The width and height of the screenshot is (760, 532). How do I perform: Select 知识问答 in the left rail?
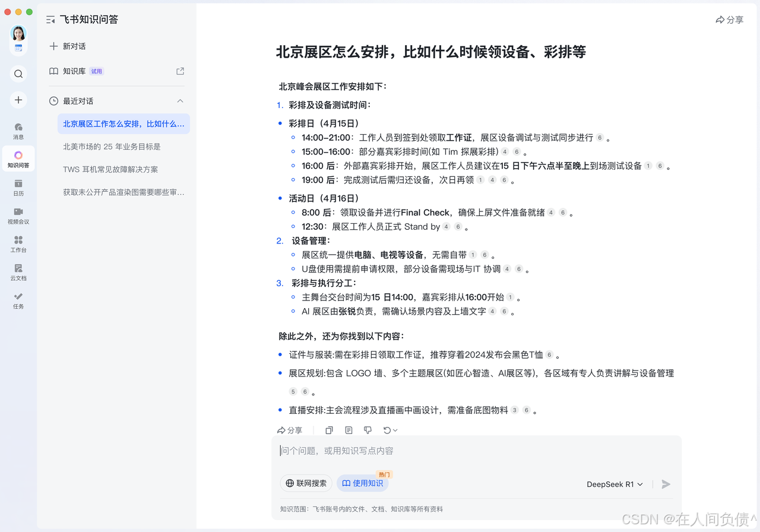(18, 159)
